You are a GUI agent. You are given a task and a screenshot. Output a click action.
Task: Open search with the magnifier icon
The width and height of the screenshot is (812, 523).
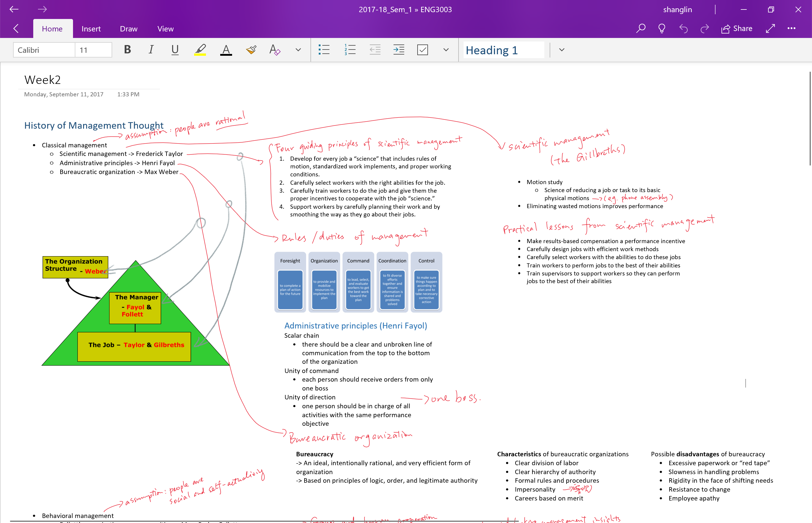[x=641, y=28]
